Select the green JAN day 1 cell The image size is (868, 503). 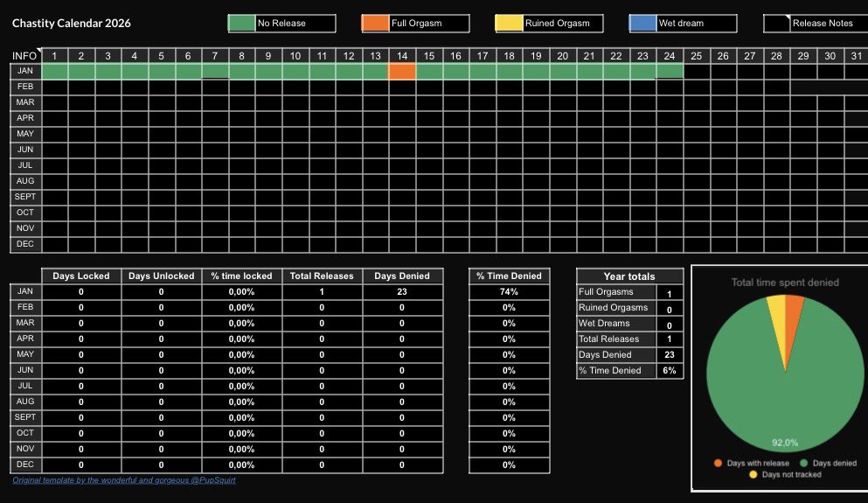(54, 72)
